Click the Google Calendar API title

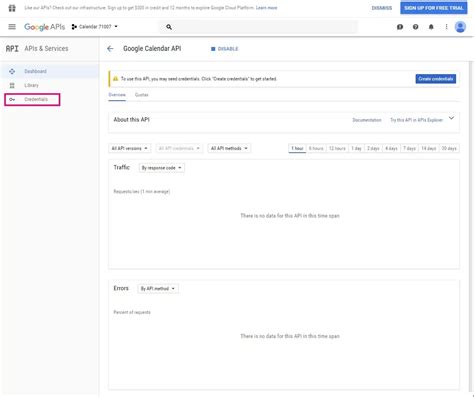click(152, 49)
